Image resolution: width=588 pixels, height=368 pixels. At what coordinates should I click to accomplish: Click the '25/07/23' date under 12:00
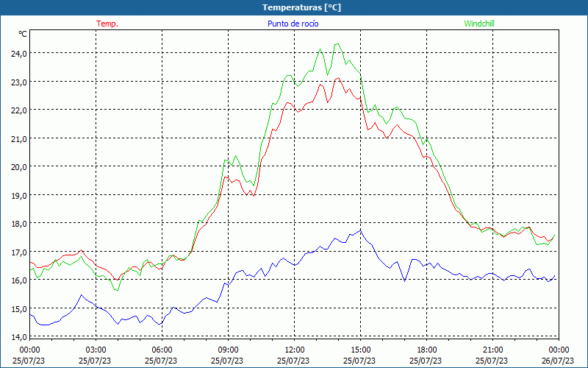293,361
